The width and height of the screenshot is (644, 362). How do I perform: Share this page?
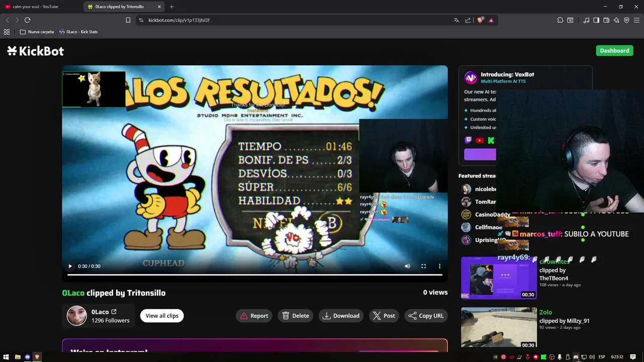coord(468,20)
